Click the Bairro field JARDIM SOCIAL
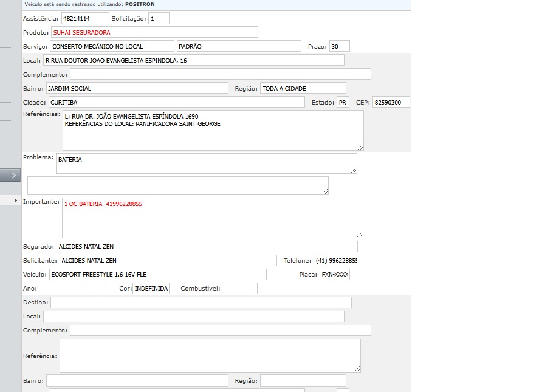Image resolution: width=556 pixels, height=392 pixels. tap(137, 88)
